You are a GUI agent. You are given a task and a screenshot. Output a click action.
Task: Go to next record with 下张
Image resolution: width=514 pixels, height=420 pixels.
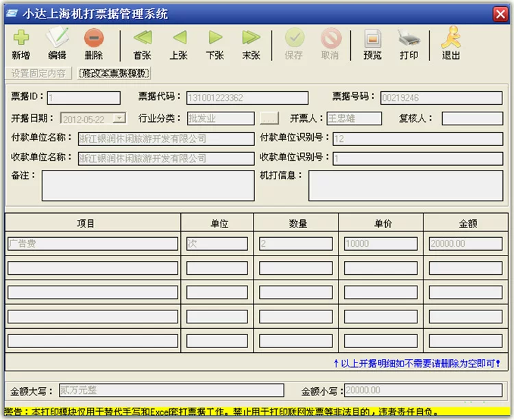(215, 38)
